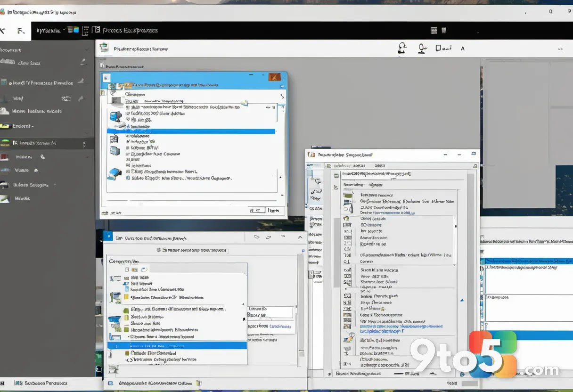Select the blue highlighted row in the top-left dialog
Image resolution: width=573 pixels, height=392 pixels.
[x=191, y=131]
